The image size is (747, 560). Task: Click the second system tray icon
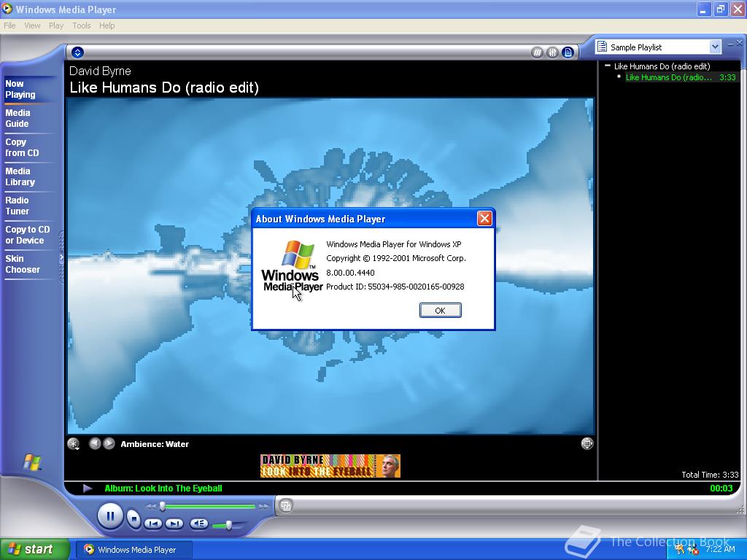click(x=692, y=550)
